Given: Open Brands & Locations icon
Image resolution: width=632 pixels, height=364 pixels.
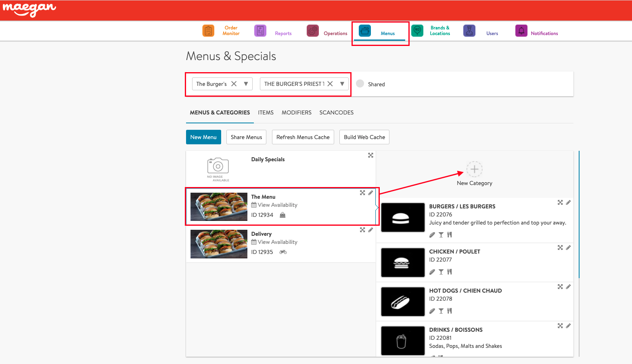Looking at the screenshot, I should point(417,31).
